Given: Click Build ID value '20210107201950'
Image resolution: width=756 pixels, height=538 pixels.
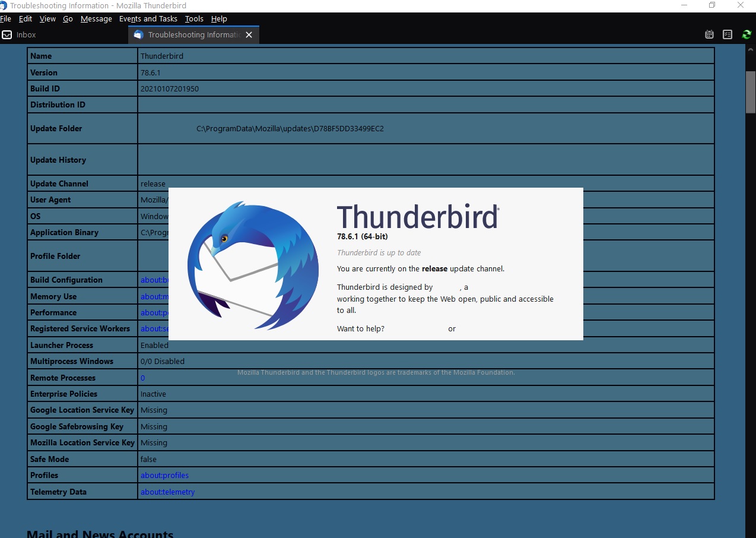Looking at the screenshot, I should (170, 89).
